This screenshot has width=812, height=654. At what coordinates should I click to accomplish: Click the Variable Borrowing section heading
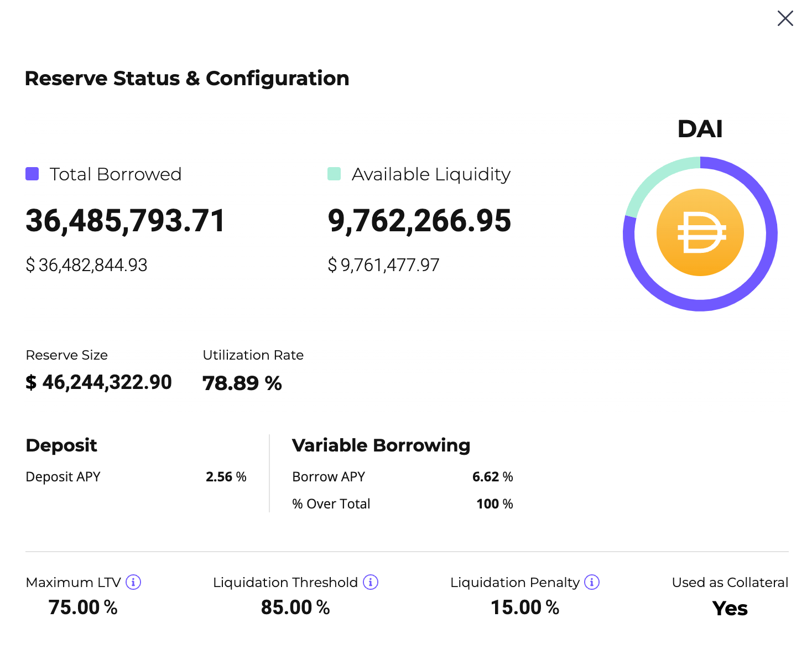(381, 445)
